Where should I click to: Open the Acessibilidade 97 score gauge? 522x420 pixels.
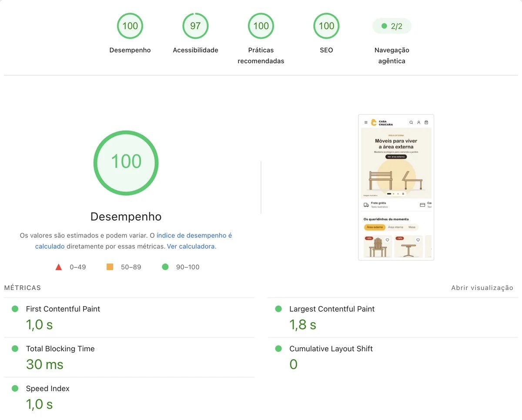tap(195, 26)
